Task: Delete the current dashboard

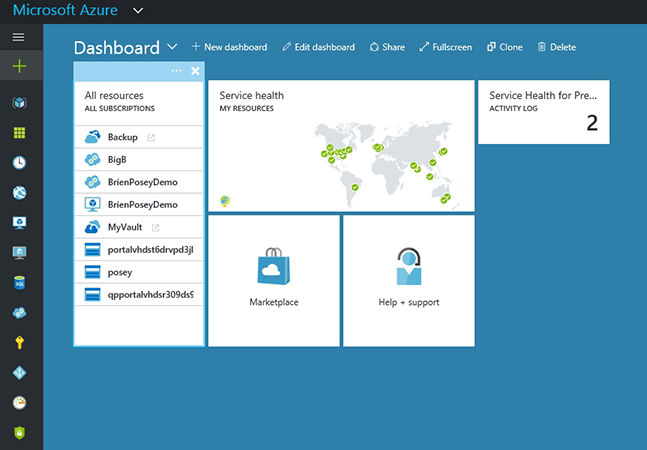Action: [557, 47]
